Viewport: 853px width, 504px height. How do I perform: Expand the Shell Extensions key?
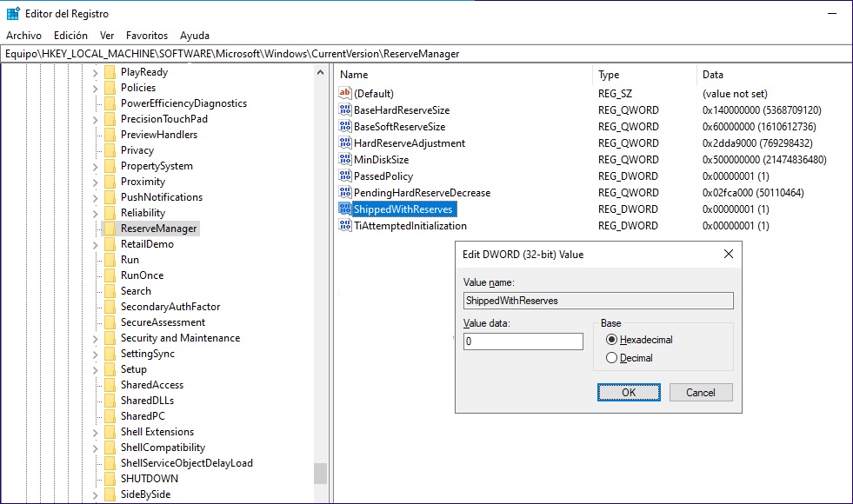(x=95, y=432)
